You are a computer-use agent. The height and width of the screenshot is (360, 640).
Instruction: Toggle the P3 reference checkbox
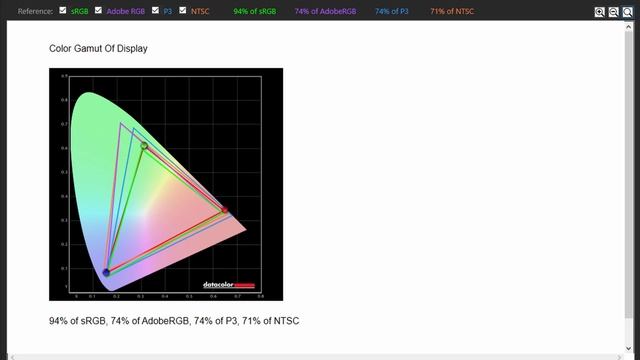pyautogui.click(x=156, y=10)
